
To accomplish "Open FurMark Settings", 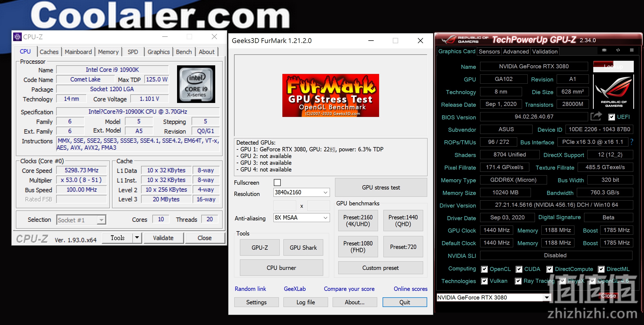I will [x=256, y=302].
